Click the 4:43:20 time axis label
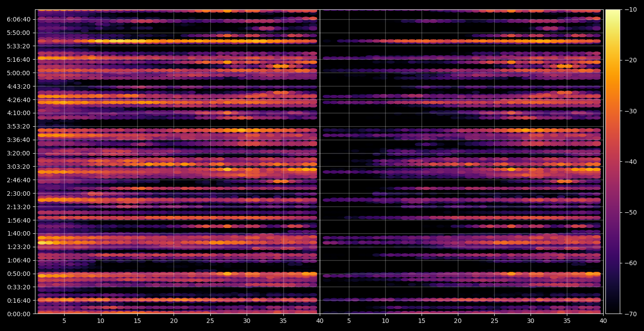This screenshot has width=644, height=331. pyautogui.click(x=19, y=86)
